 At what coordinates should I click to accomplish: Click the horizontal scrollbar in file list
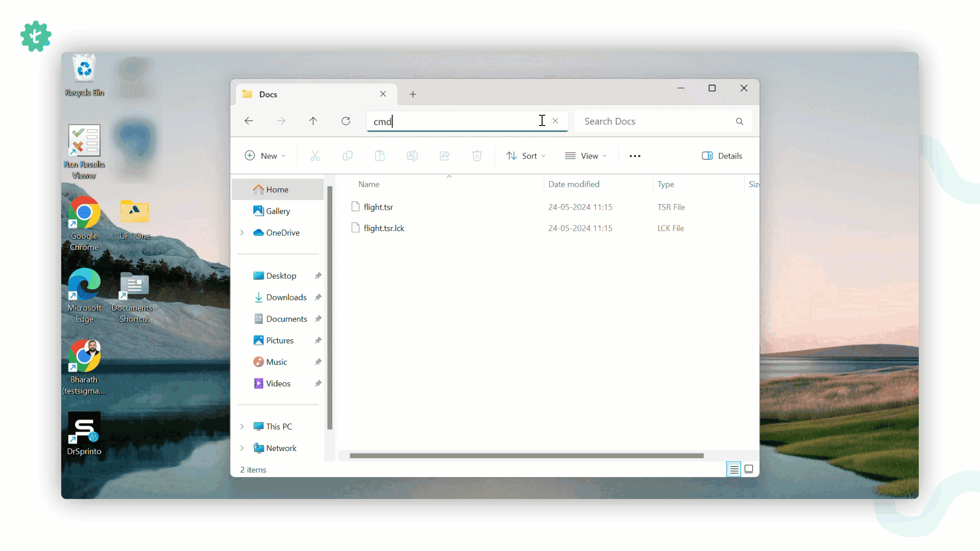[526, 456]
